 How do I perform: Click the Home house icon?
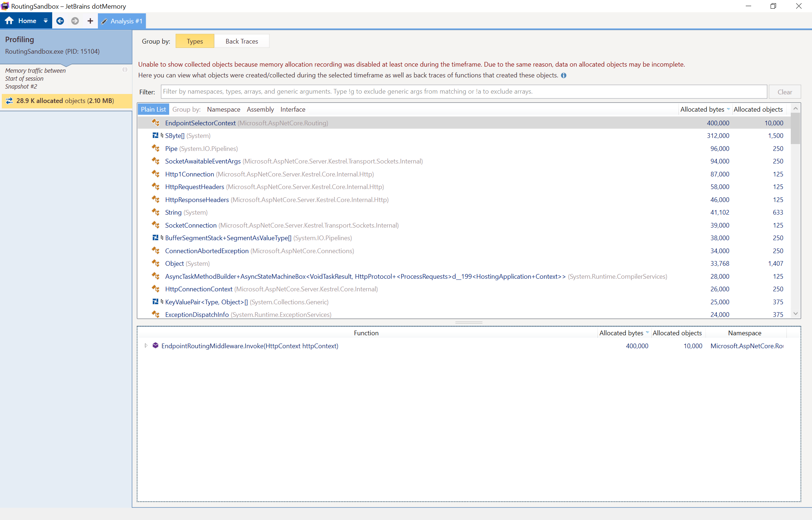[x=9, y=21]
